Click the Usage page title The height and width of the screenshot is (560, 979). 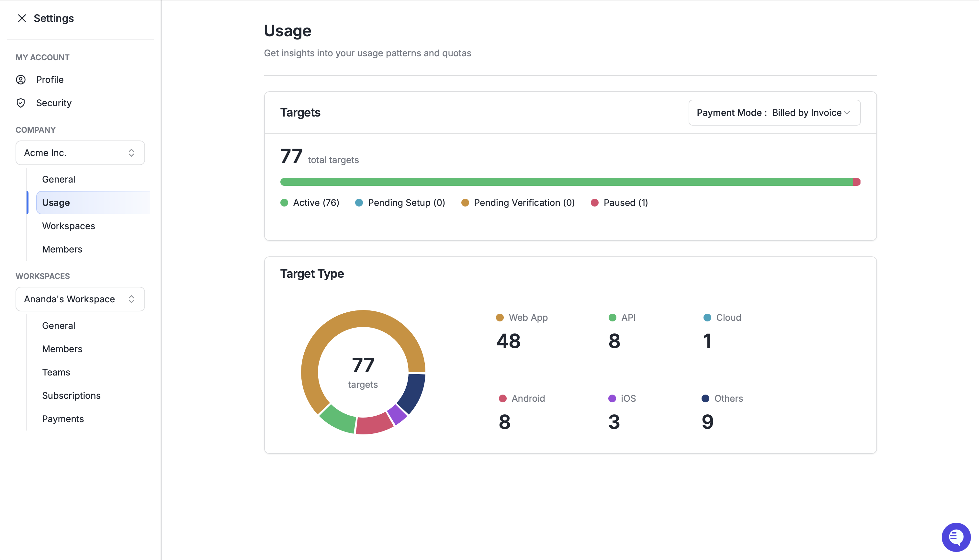pos(287,31)
